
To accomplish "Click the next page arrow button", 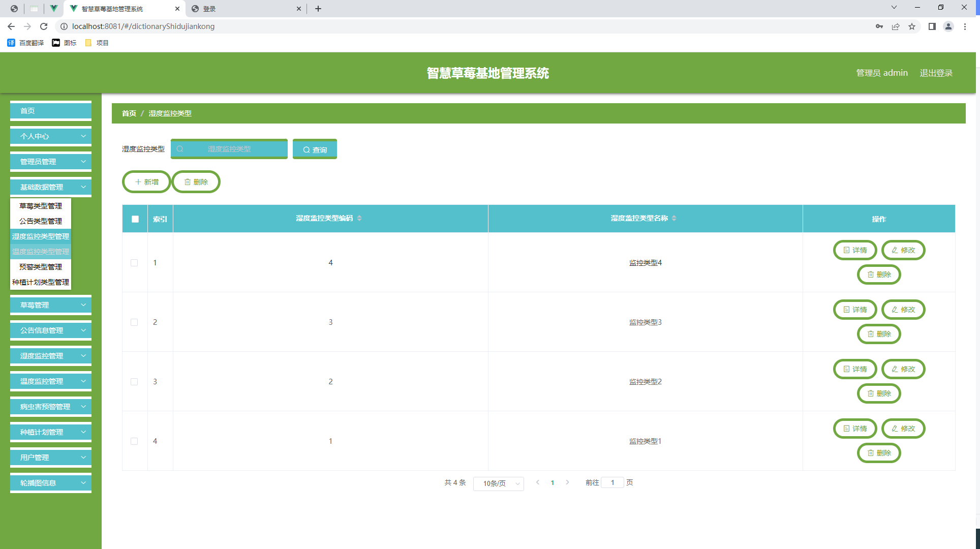I will pyautogui.click(x=567, y=482).
